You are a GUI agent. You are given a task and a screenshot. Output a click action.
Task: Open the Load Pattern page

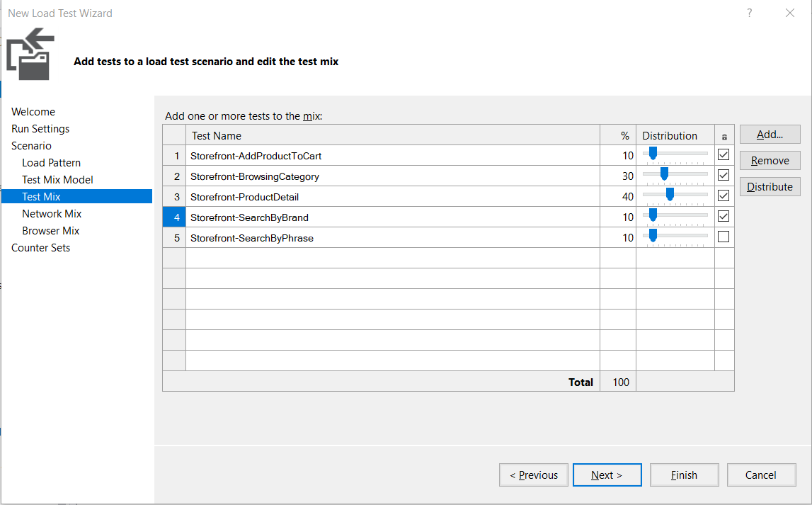[51, 163]
